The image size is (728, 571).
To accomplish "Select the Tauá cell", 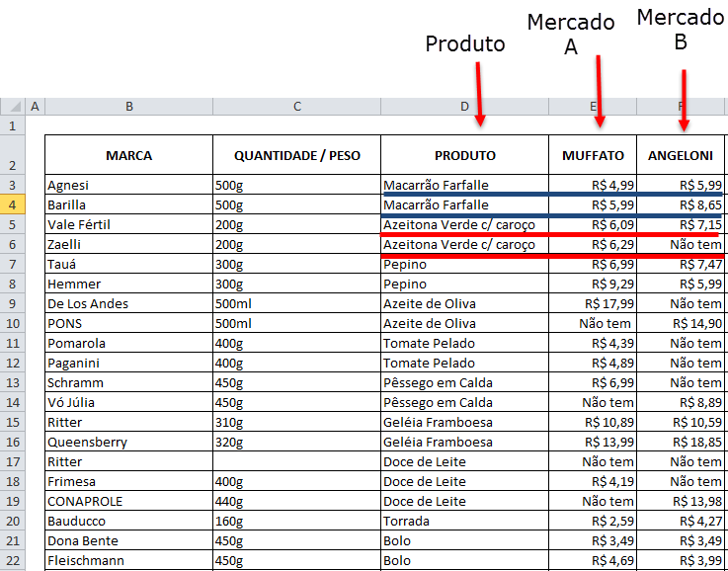I will pyautogui.click(x=128, y=264).
